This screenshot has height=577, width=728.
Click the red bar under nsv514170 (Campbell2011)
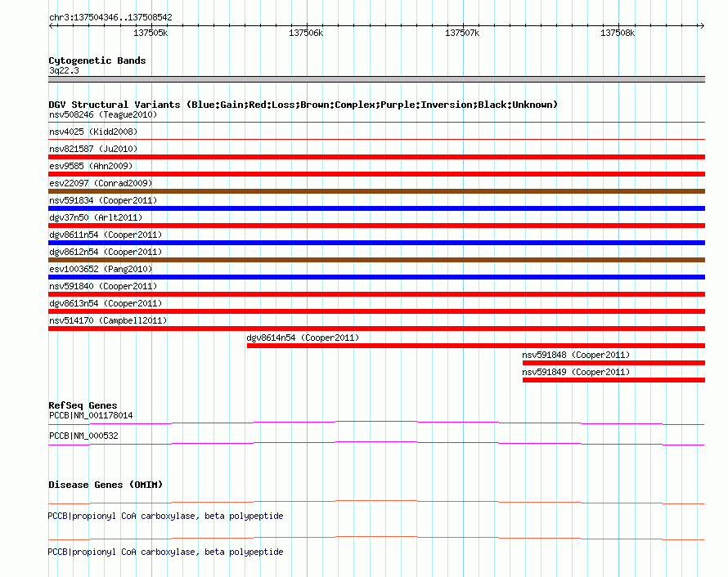tap(376, 329)
